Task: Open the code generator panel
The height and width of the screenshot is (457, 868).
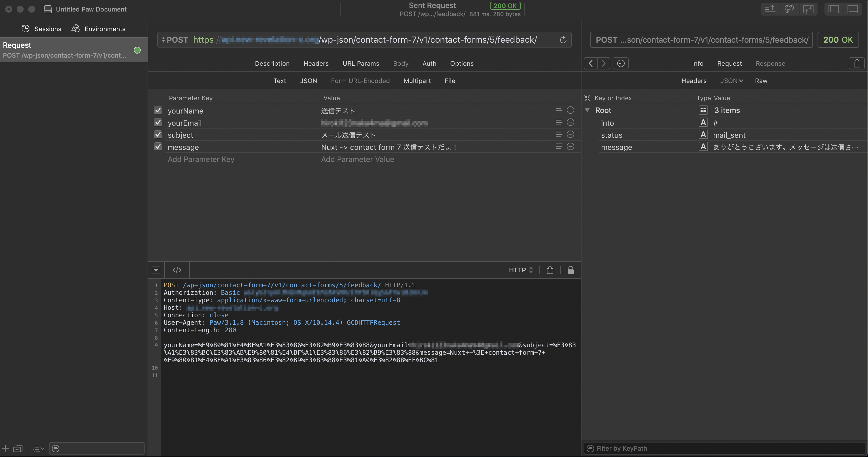Action: (176, 270)
